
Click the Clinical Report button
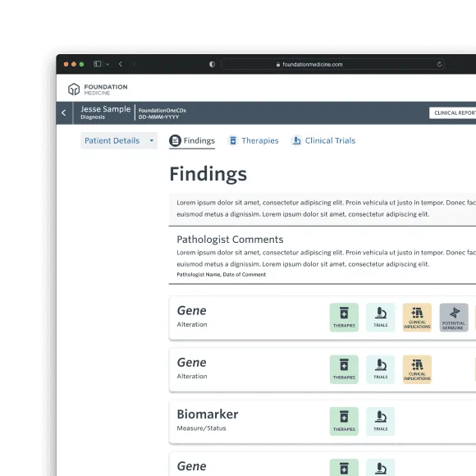coord(453,113)
